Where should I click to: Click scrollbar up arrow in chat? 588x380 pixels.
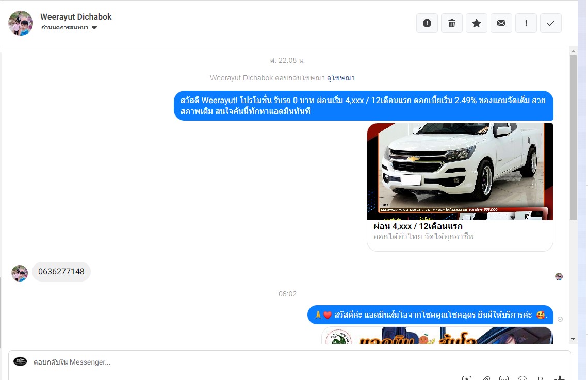click(x=573, y=51)
